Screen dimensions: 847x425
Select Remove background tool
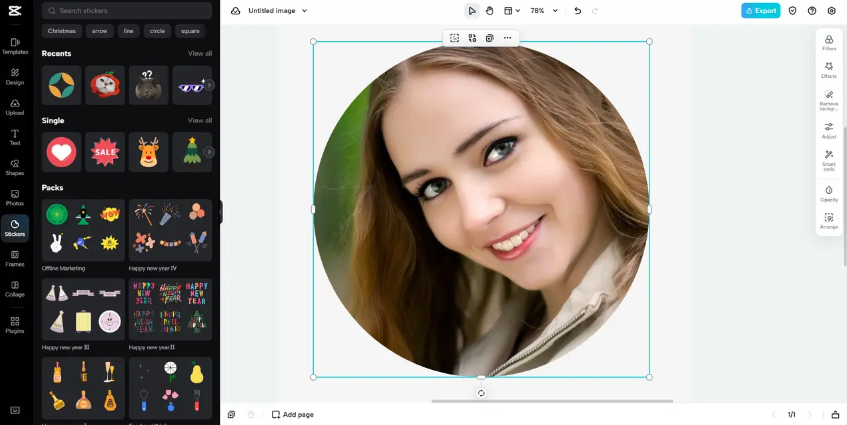tap(828, 99)
